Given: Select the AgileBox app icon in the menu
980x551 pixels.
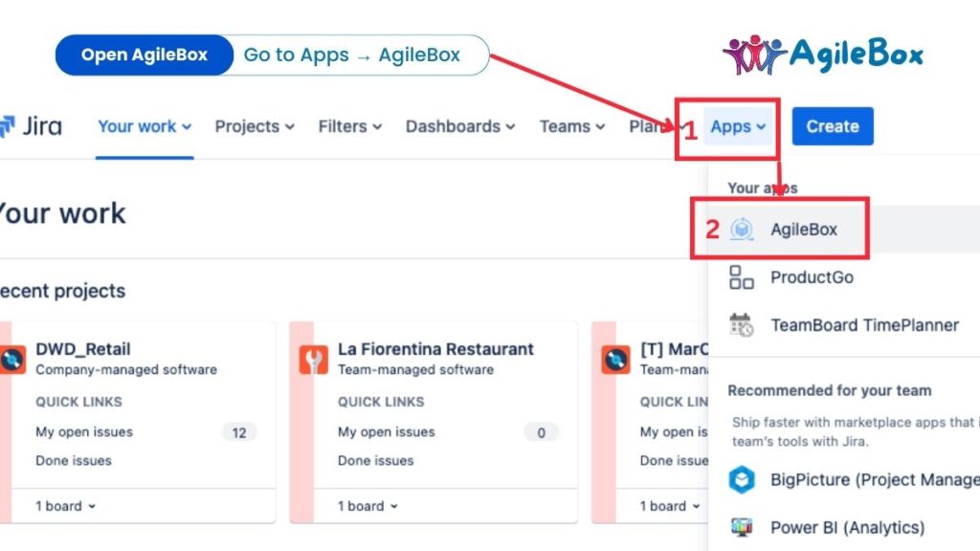Looking at the screenshot, I should (x=740, y=229).
